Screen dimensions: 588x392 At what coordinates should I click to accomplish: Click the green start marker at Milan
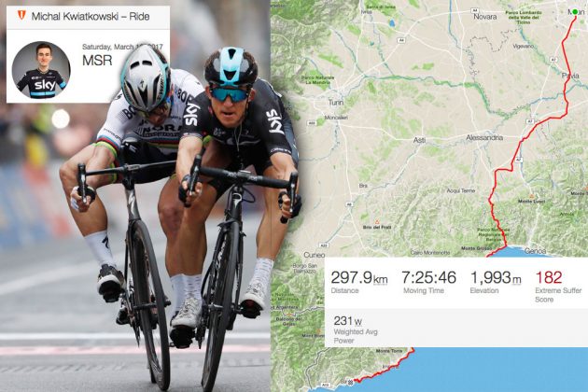(575, 12)
